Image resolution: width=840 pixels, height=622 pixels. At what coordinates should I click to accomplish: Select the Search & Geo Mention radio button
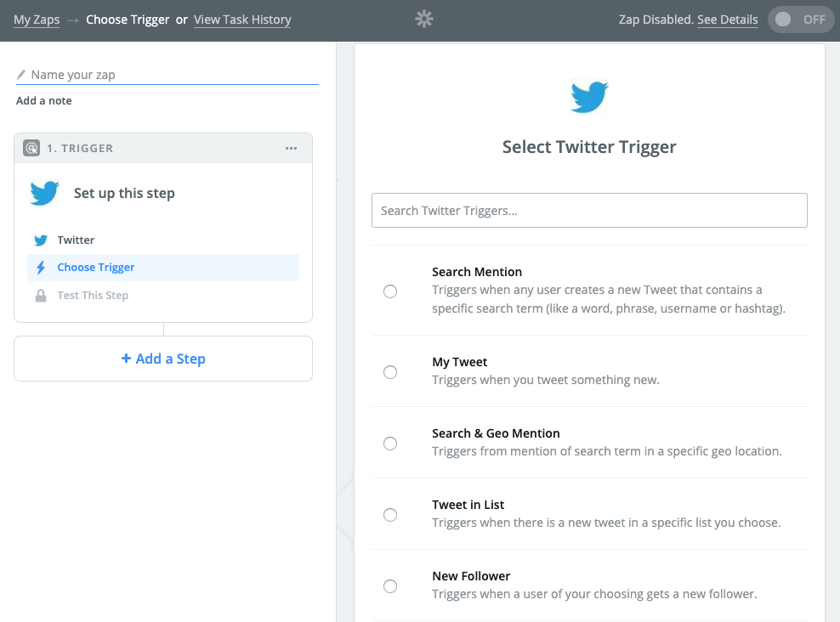390,444
